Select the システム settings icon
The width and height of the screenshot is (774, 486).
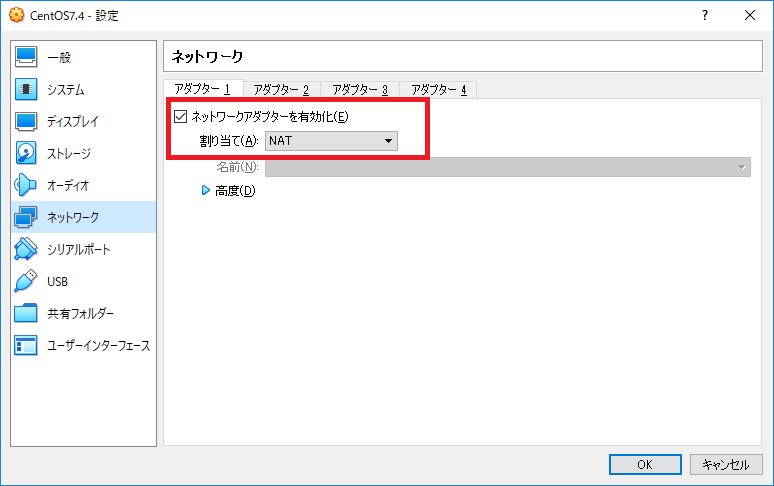27,89
